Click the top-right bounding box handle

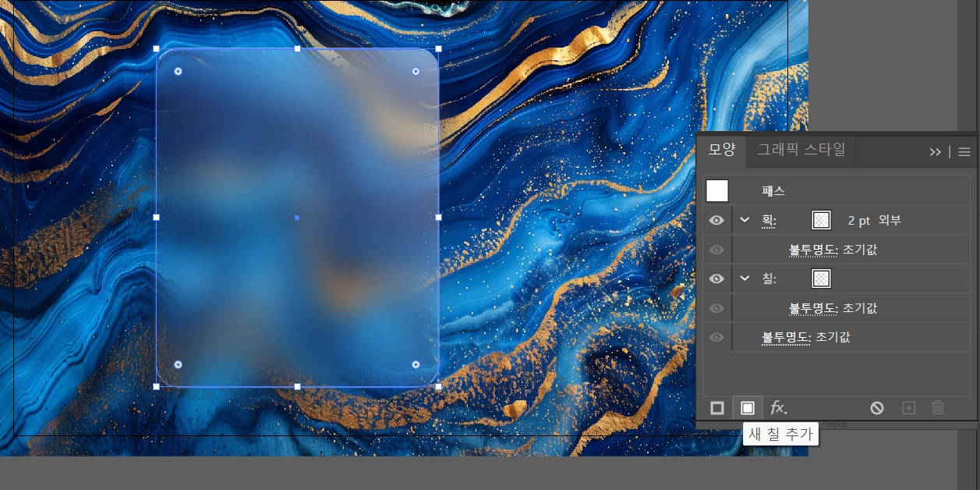point(438,48)
